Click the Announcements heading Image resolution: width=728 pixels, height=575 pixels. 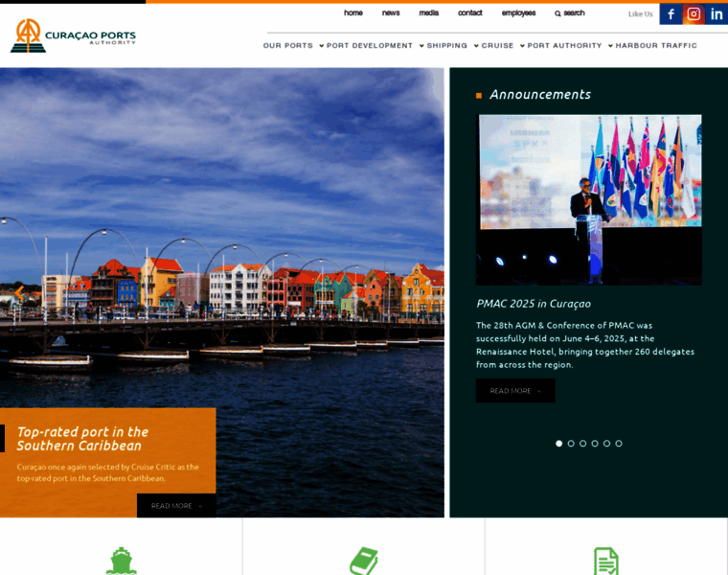(540, 95)
